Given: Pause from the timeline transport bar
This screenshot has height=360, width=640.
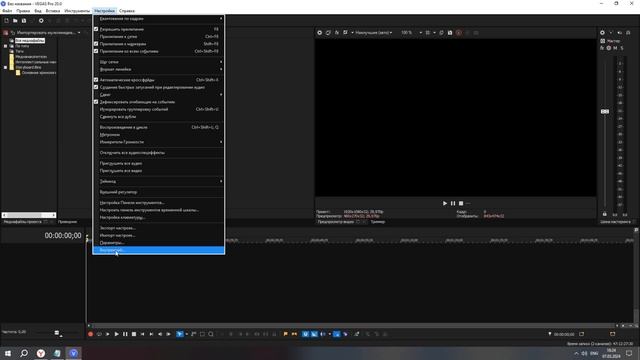Looking at the screenshot, I should click(x=125, y=334).
